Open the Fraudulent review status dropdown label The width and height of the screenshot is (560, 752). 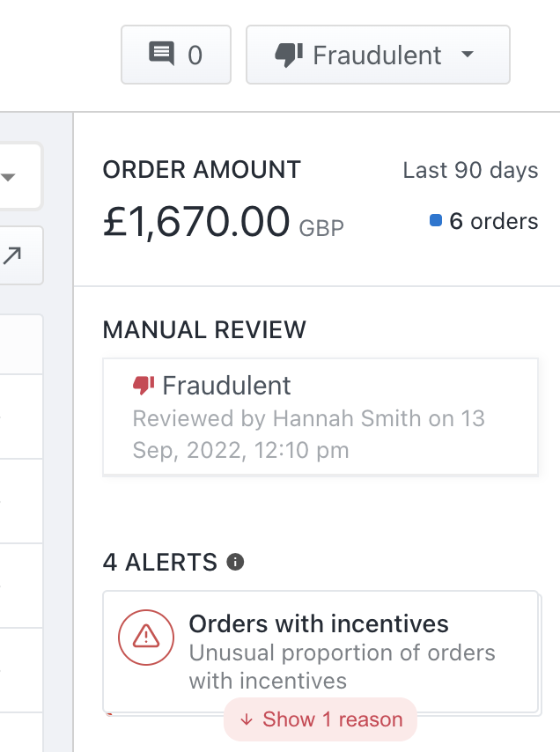377,55
